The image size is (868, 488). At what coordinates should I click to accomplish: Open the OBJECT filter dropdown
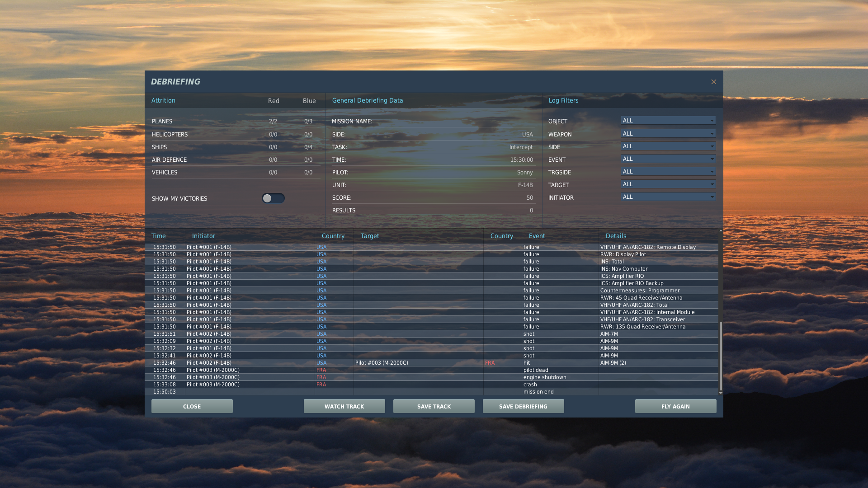[668, 121]
